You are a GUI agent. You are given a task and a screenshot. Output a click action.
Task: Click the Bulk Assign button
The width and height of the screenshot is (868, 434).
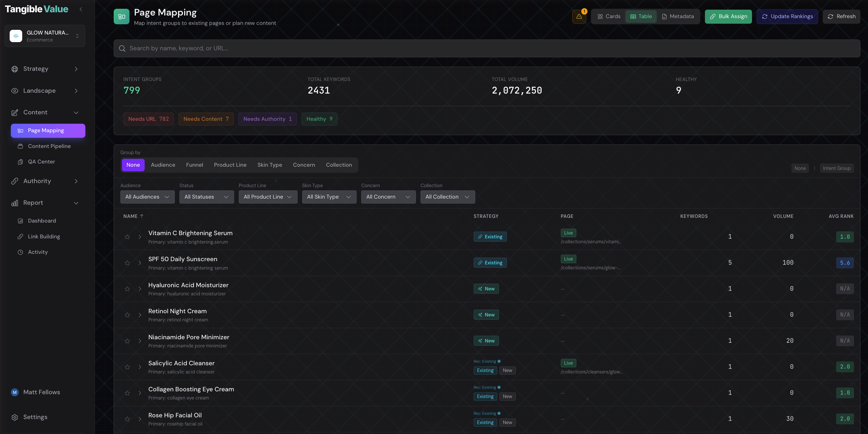coord(728,16)
